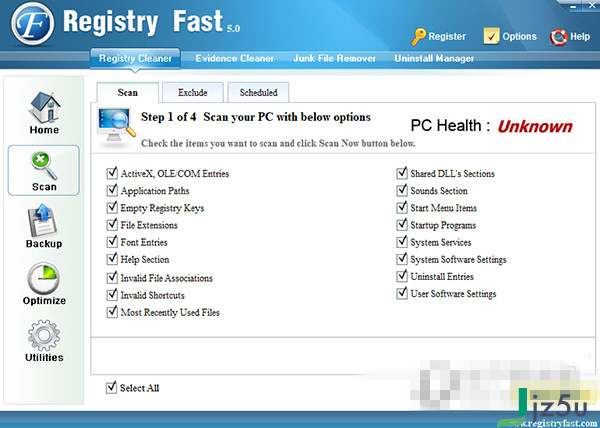This screenshot has height=428, width=600.
Task: Open the Utilities gear section
Action: point(44,341)
